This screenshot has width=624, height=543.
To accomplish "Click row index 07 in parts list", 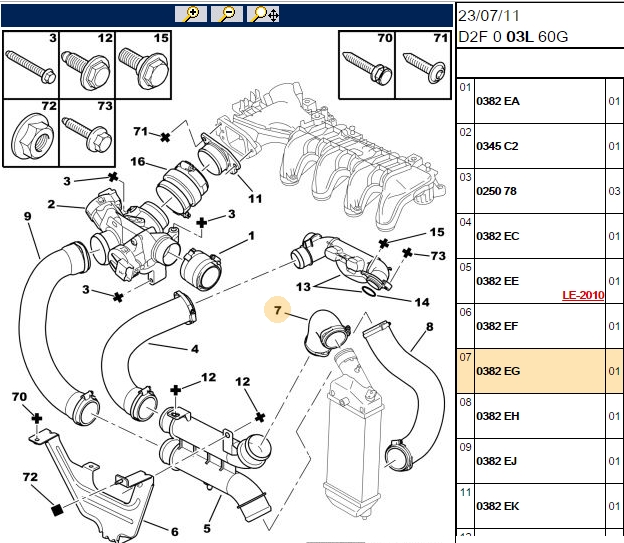I will pos(465,357).
